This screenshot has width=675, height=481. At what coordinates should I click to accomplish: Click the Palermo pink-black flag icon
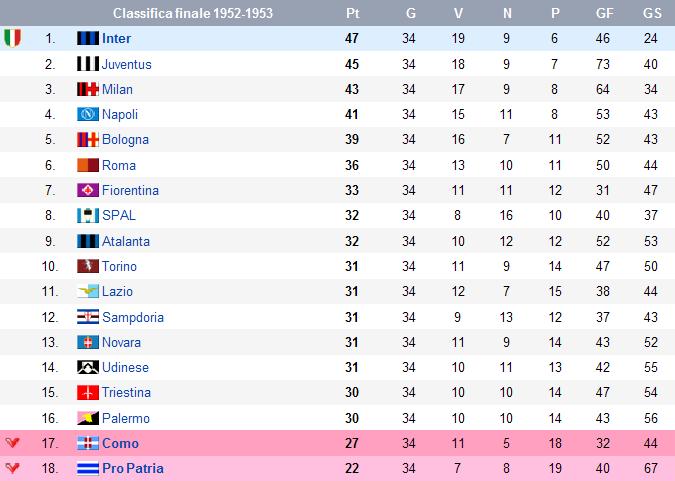tap(88, 418)
